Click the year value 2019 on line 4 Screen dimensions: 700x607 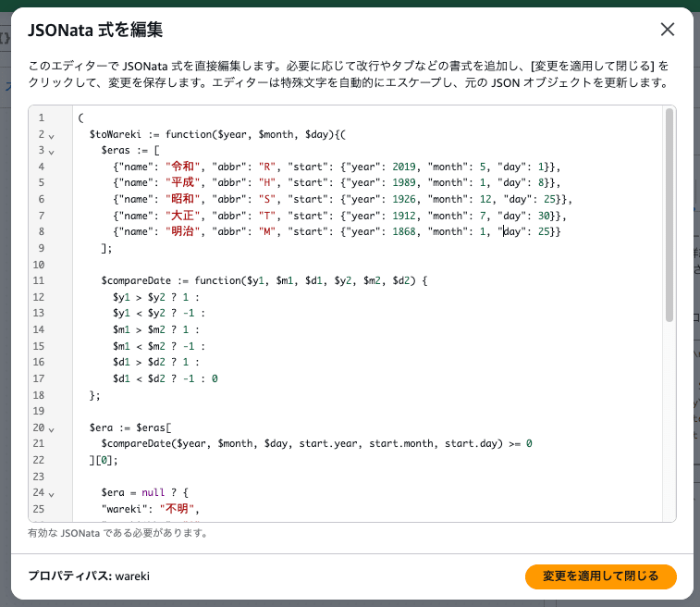pos(403,167)
